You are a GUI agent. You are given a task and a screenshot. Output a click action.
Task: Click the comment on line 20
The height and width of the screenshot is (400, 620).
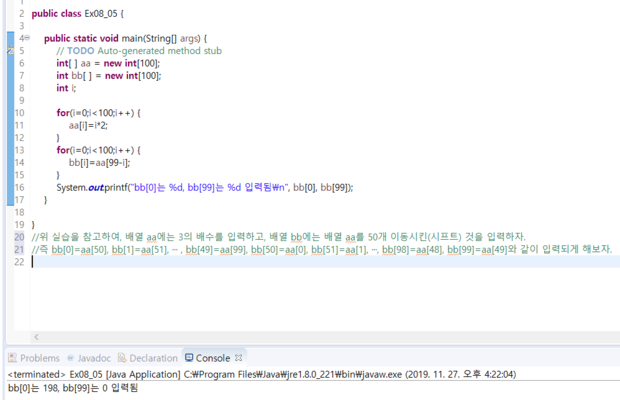pos(280,236)
